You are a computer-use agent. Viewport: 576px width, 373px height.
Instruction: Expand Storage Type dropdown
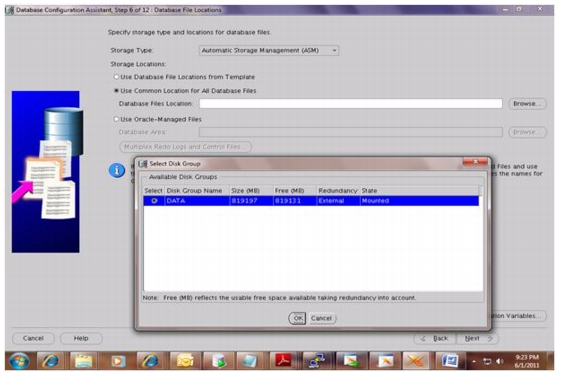(334, 50)
